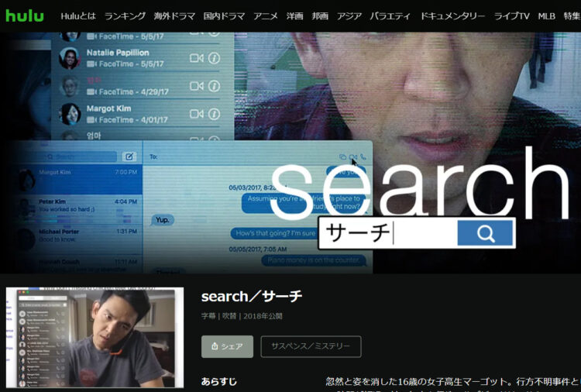Screen dimensions: 581x392
Task: Click the video icon in Margot Kim FaceTime row
Action: tap(197, 114)
